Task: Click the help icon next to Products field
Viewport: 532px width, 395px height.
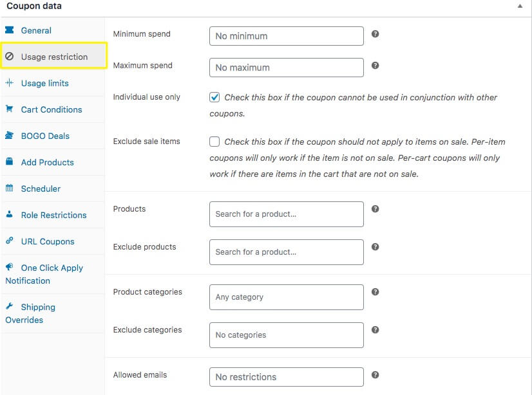Action: 375,208
